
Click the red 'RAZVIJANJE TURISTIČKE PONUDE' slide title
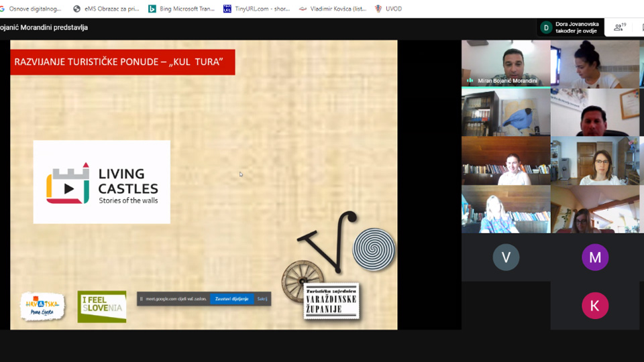click(x=122, y=62)
